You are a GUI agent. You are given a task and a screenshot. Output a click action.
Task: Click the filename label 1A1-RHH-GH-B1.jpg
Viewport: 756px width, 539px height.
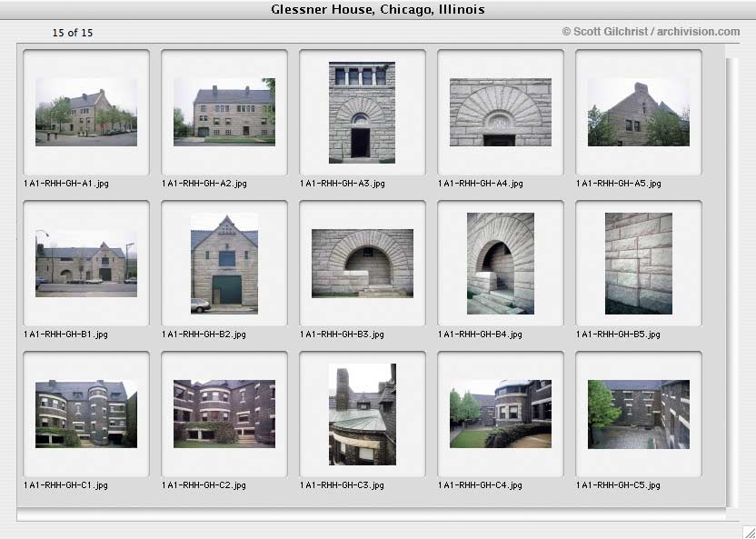65,334
